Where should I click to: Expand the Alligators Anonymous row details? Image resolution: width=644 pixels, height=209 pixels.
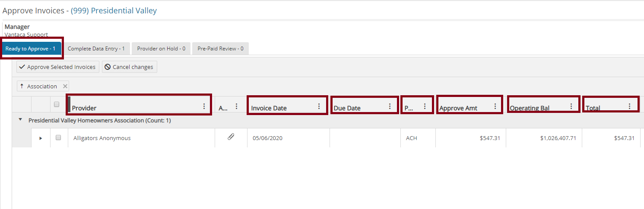pos(41,138)
